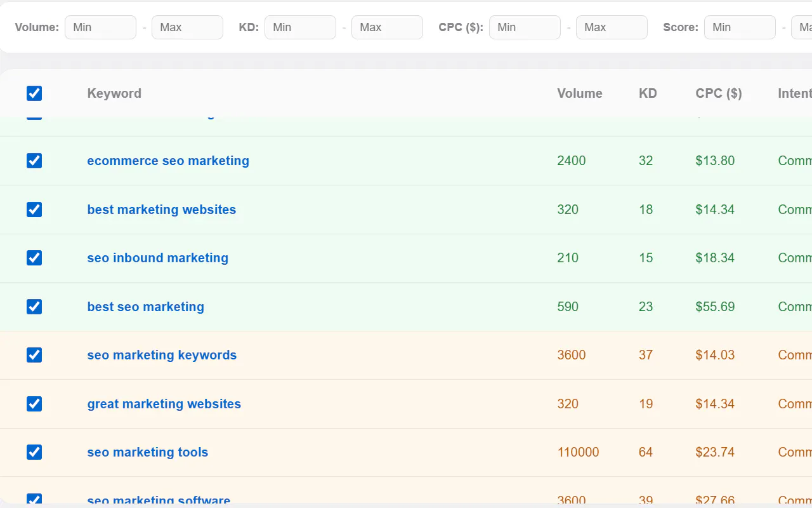Toggle the select-all checkbox in header

coord(34,93)
